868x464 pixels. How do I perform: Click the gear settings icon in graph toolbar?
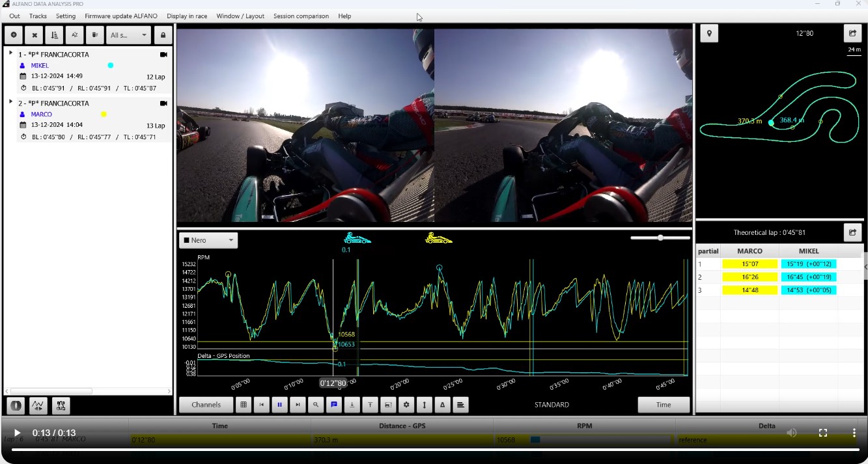tap(406, 405)
